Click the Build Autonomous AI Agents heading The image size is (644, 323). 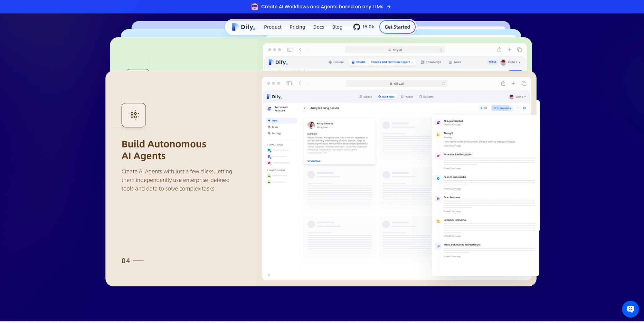pyautogui.click(x=164, y=150)
